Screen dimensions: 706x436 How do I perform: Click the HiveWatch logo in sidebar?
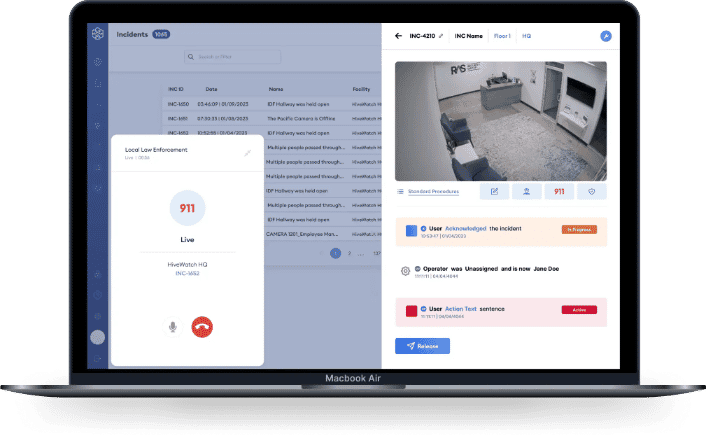point(97,34)
